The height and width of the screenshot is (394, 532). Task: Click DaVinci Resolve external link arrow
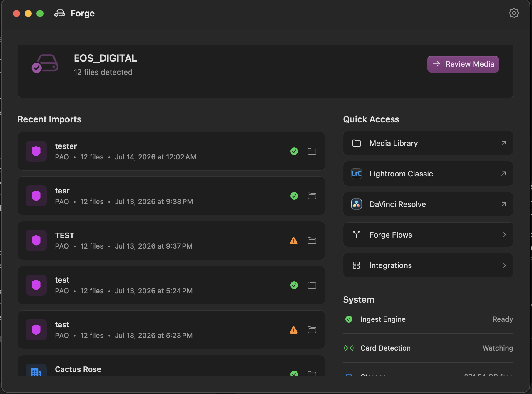pyautogui.click(x=503, y=204)
